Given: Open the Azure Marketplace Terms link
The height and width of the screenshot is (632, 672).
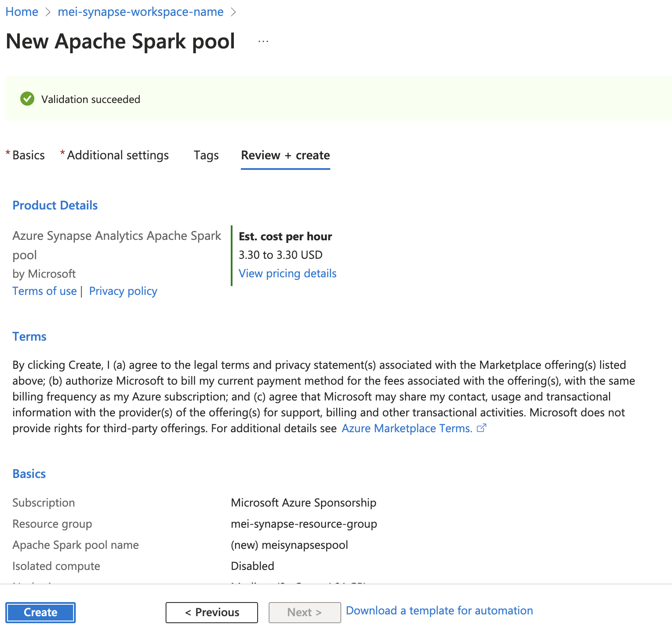Looking at the screenshot, I should click(407, 427).
